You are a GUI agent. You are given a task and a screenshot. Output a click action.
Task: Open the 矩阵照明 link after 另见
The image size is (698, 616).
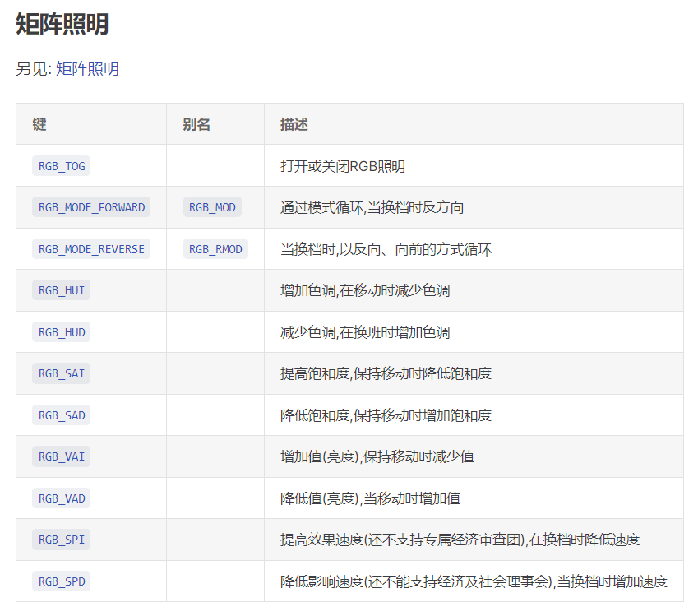[x=87, y=69]
